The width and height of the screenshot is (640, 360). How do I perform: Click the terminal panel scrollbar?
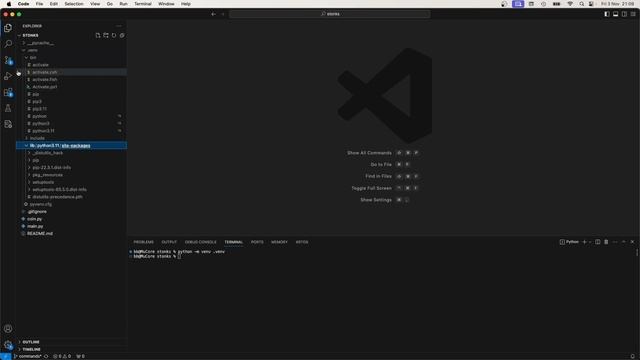[x=637, y=253]
